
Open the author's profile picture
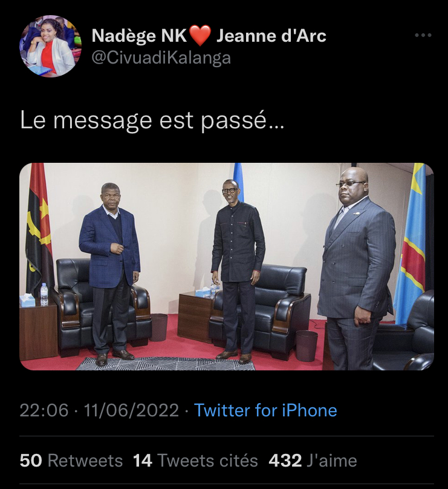click(x=50, y=47)
